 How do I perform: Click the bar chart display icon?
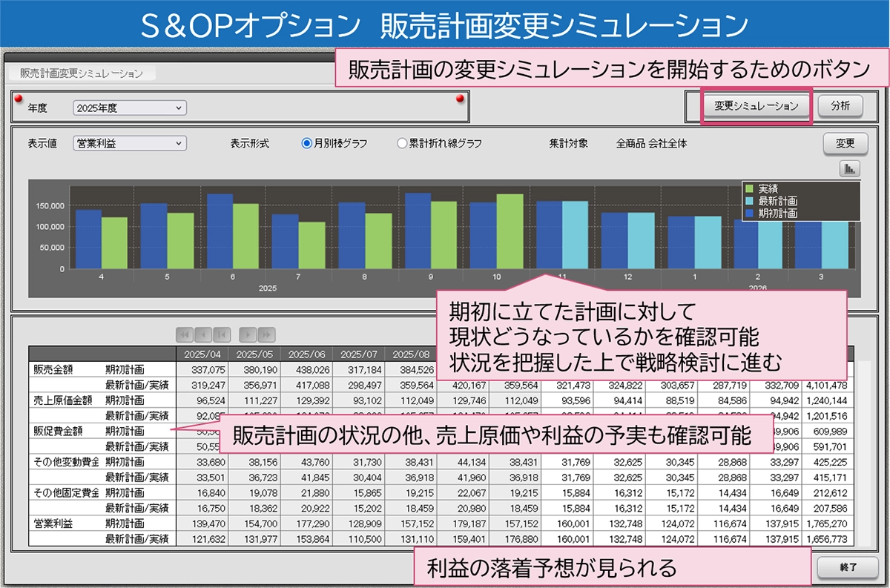(849, 168)
